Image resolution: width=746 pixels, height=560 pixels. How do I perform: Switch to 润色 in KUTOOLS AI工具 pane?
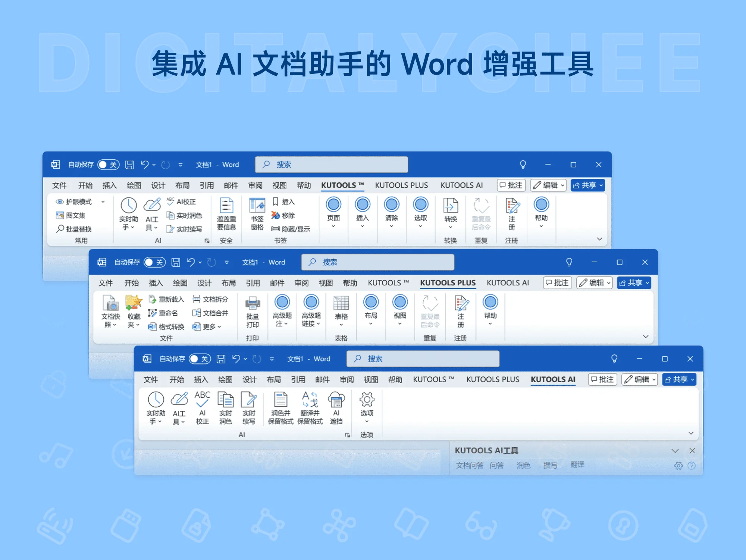523,465
